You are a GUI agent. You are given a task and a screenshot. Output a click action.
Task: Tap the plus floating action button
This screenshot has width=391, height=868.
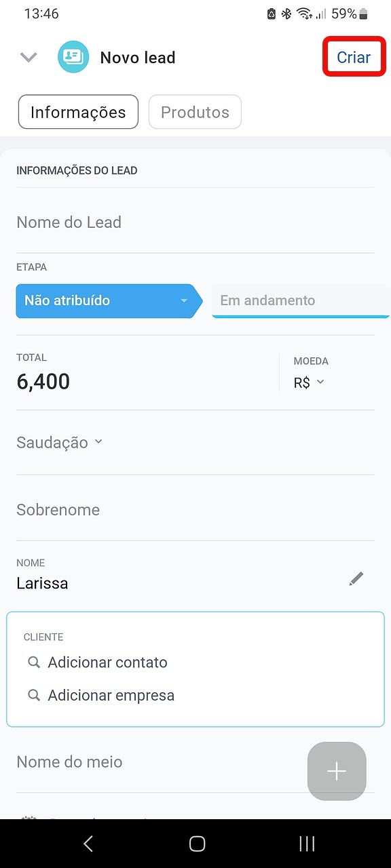[337, 771]
